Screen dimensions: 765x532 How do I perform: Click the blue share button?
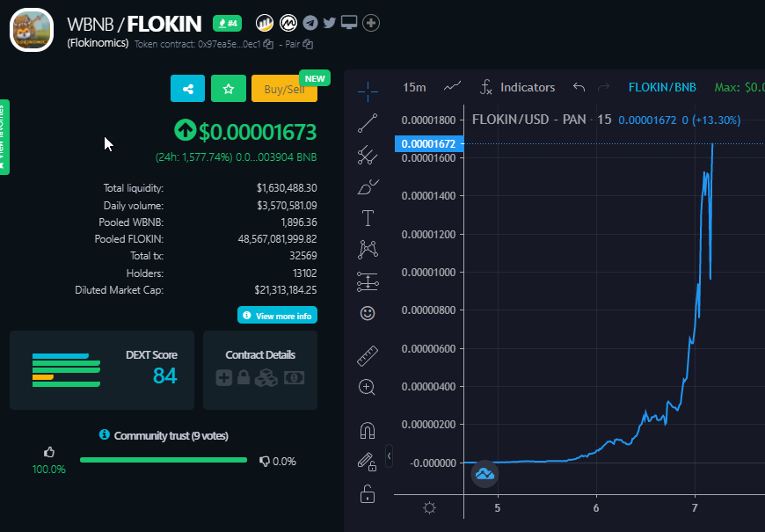pyautogui.click(x=188, y=89)
